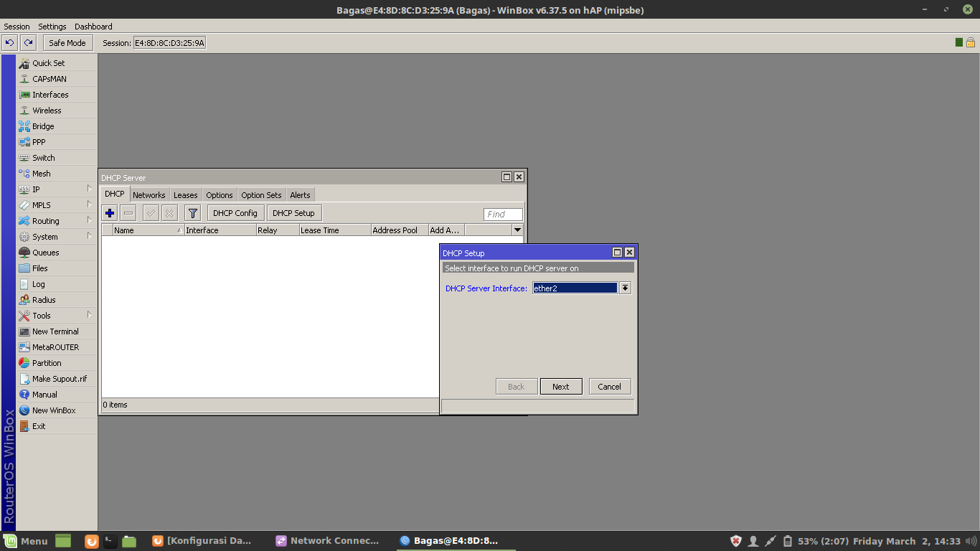980x551 pixels.
Task: Switch to the Networks tab
Action: [x=149, y=195]
